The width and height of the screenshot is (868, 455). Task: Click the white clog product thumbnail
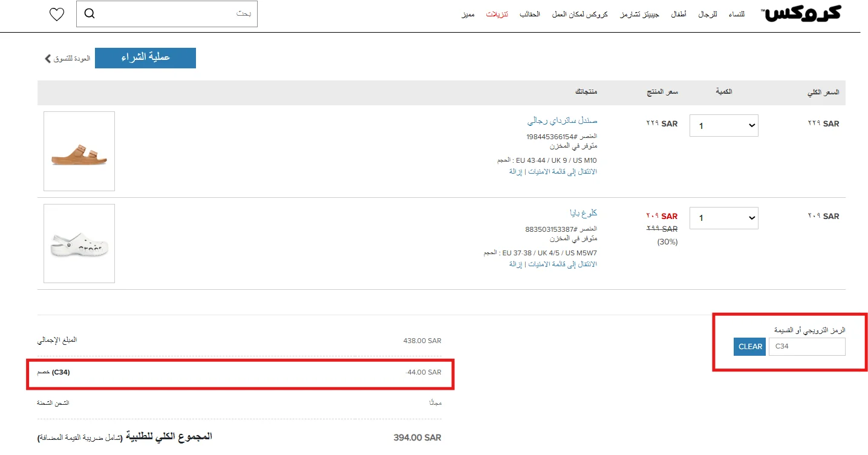click(79, 243)
